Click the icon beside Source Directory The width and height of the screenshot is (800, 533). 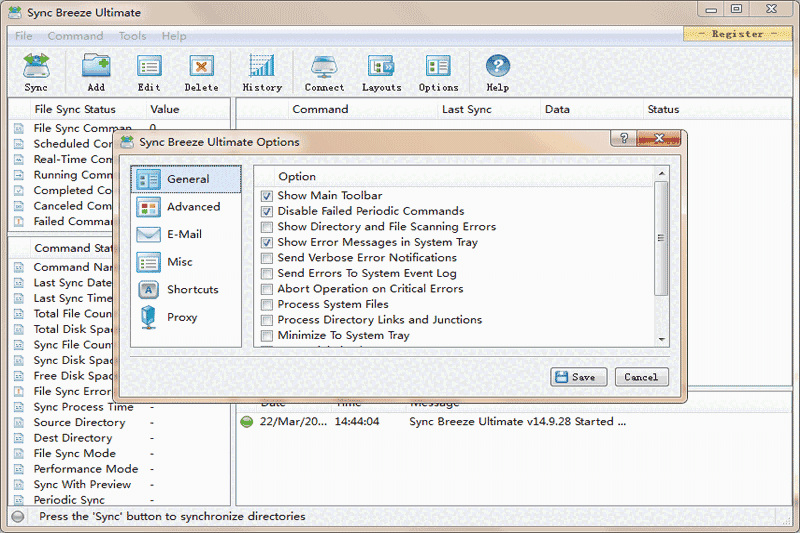point(19,423)
